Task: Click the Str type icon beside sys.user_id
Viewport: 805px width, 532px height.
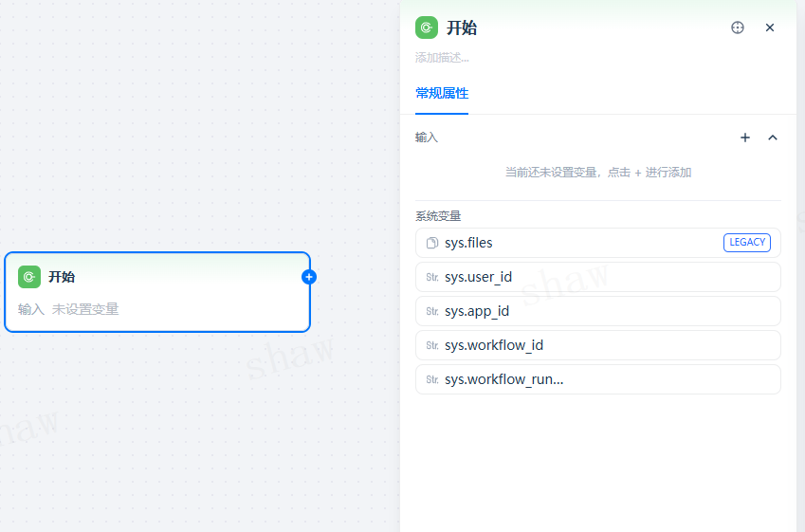Action: point(432,277)
